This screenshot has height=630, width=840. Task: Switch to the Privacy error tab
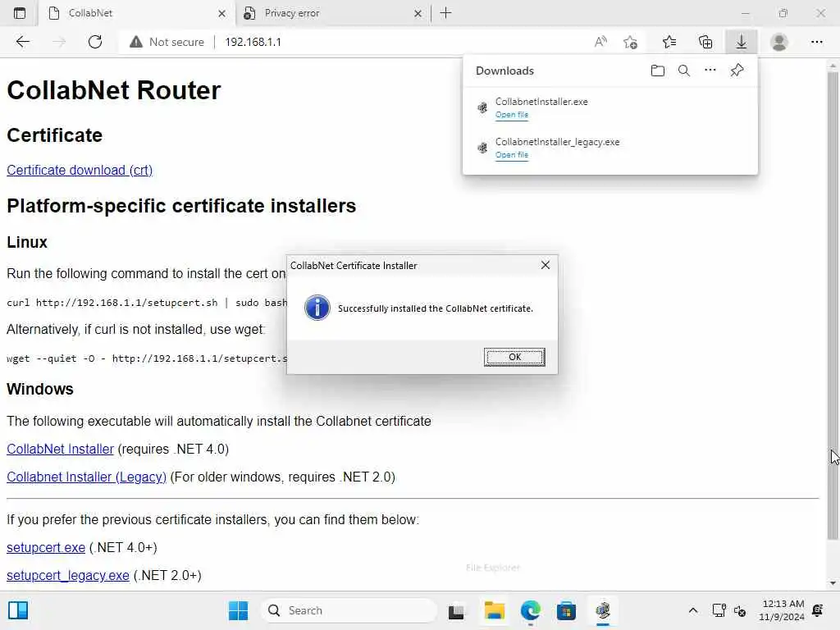(x=332, y=13)
